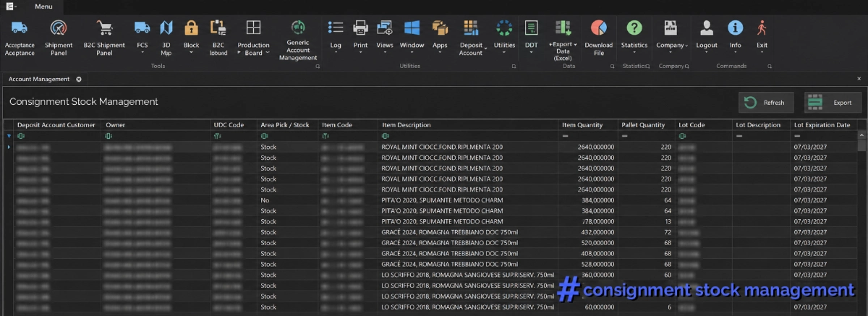868x316 pixels.
Task: Open the Tools group dialog launcher
Action: 317,67
